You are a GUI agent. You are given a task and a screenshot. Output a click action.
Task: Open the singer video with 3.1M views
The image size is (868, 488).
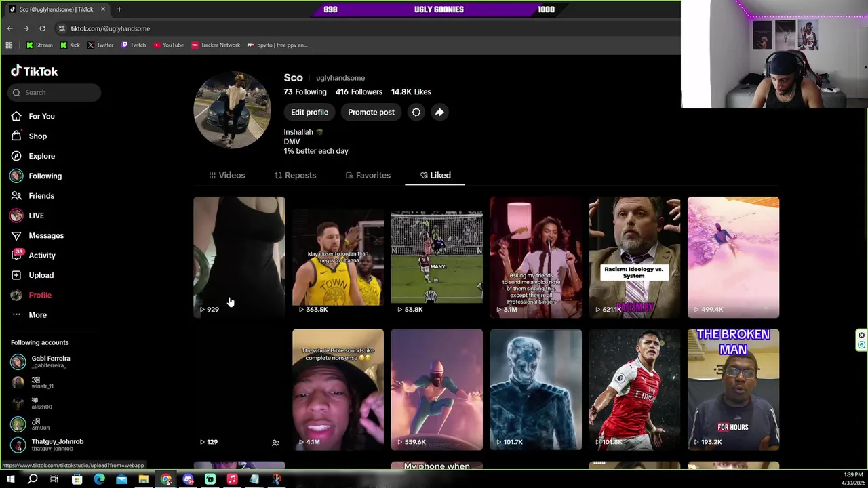536,257
